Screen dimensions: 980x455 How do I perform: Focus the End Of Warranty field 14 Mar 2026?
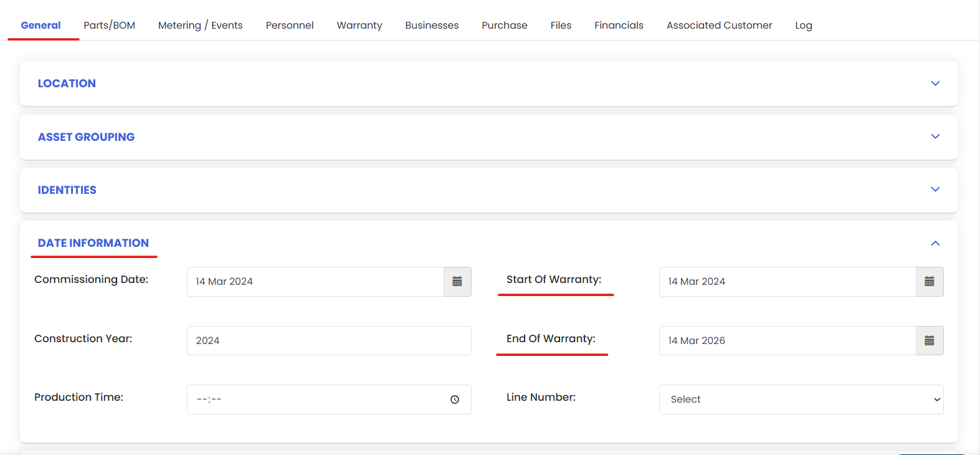[787, 341]
